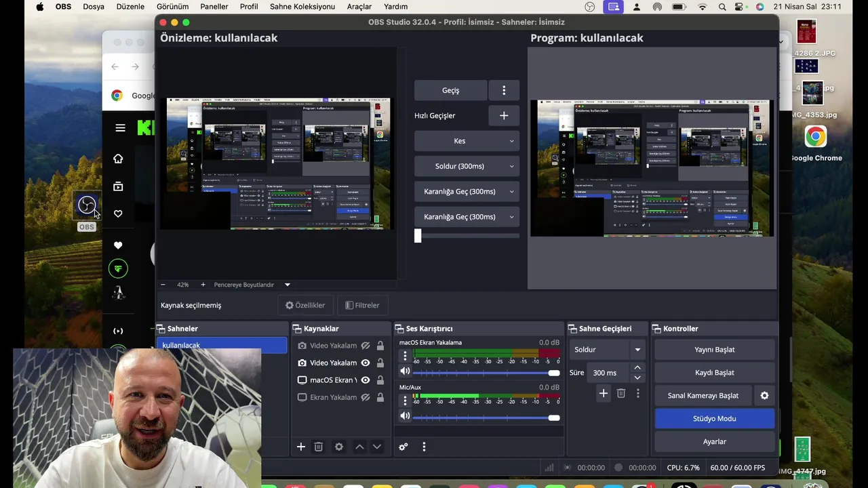Click home icon in background browser sidebar
The height and width of the screenshot is (488, 868).
coord(118,159)
